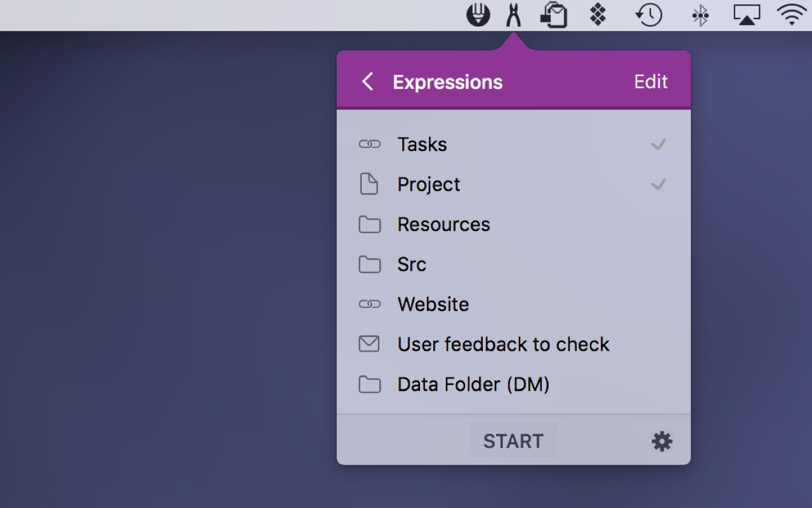Open the AirPlay display menu
This screenshot has width=812, height=508.
[x=747, y=15]
